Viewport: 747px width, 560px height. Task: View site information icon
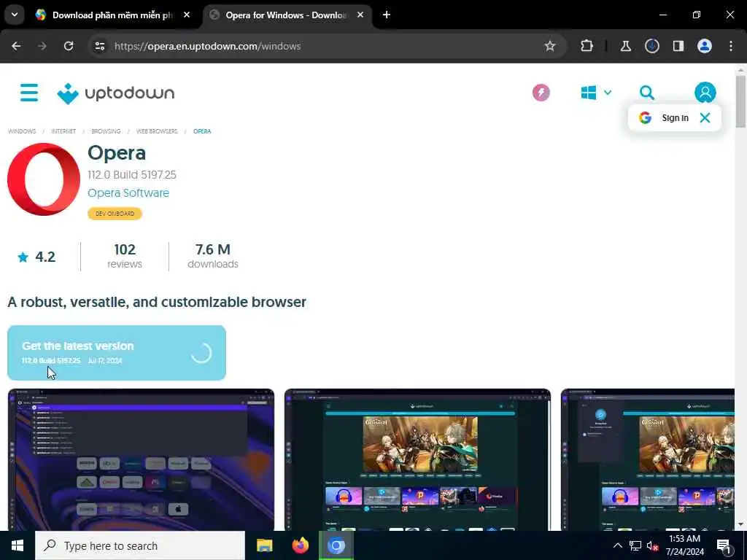tap(99, 46)
